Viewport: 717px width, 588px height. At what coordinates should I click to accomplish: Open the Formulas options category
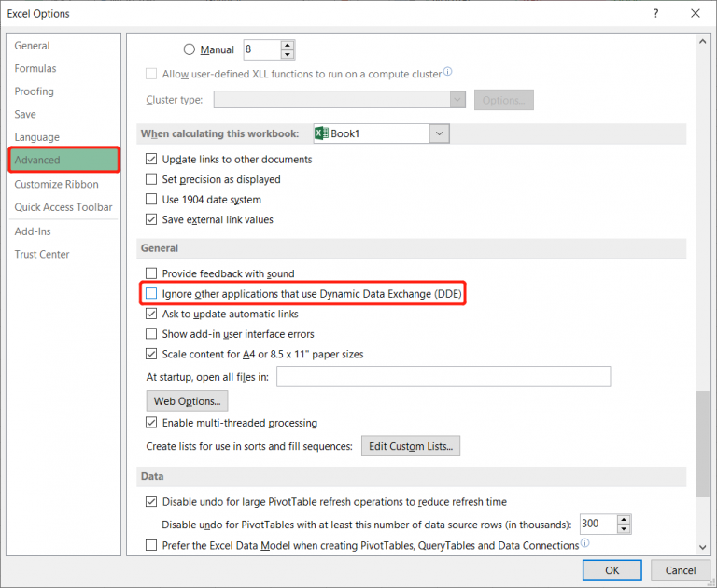pyautogui.click(x=35, y=68)
